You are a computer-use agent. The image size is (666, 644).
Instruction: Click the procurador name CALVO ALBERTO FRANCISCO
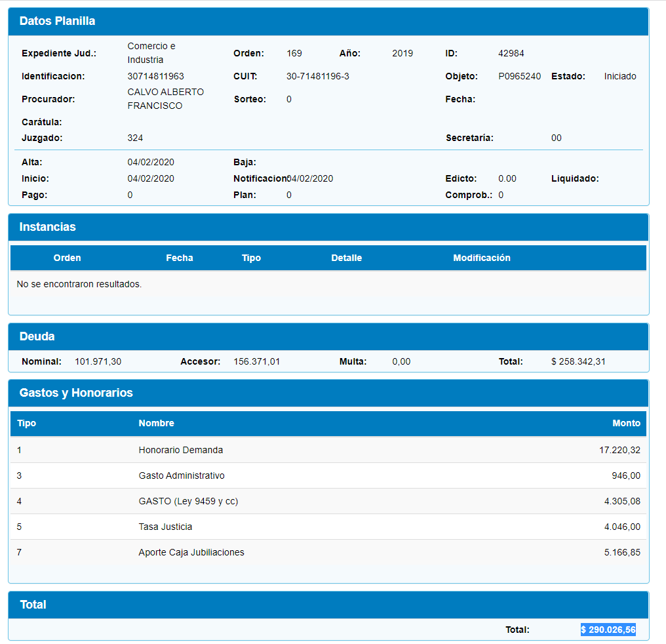pyautogui.click(x=165, y=99)
